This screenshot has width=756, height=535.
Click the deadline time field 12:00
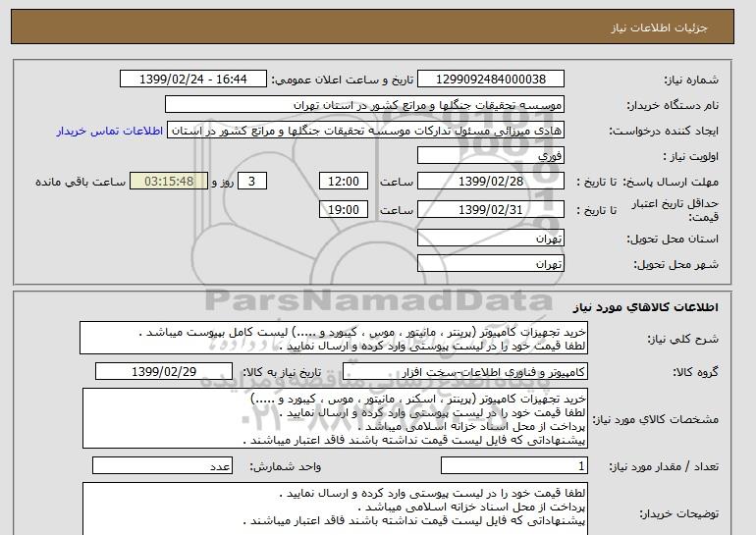coord(344,182)
